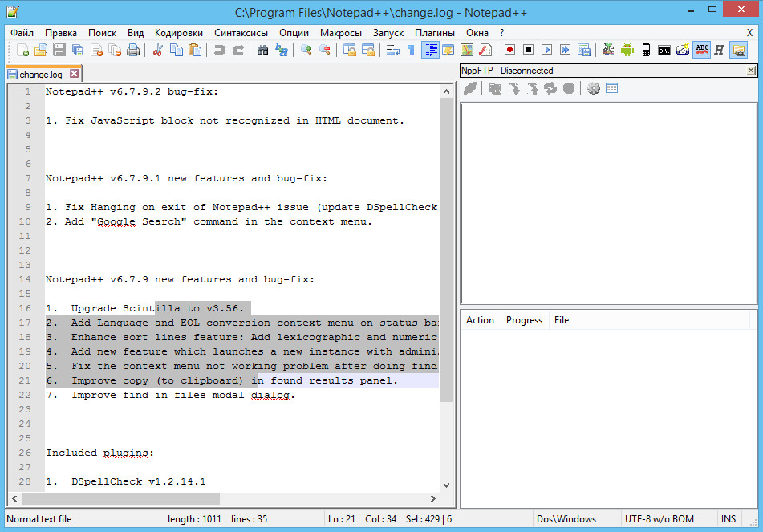This screenshot has height=532, width=763.
Task: Open the Replace dialog icon
Action: (282, 50)
